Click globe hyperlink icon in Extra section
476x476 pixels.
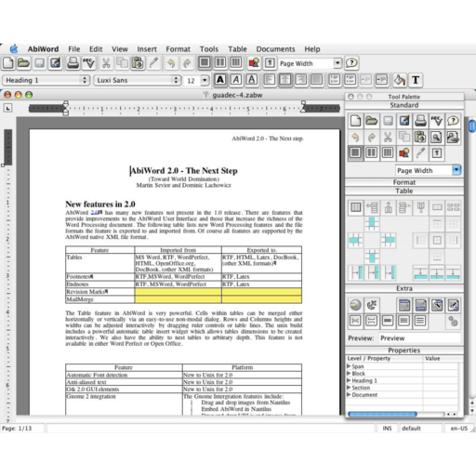click(355, 305)
